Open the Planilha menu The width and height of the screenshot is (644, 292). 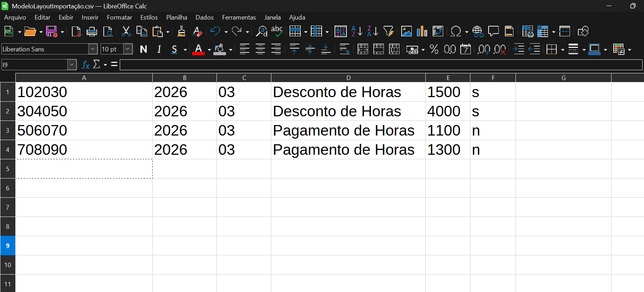[177, 17]
